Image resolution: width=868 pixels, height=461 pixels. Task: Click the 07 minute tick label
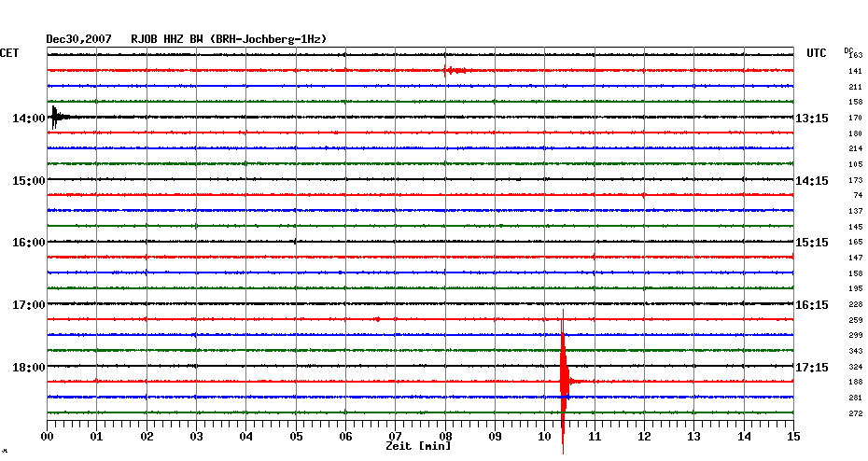coord(395,437)
